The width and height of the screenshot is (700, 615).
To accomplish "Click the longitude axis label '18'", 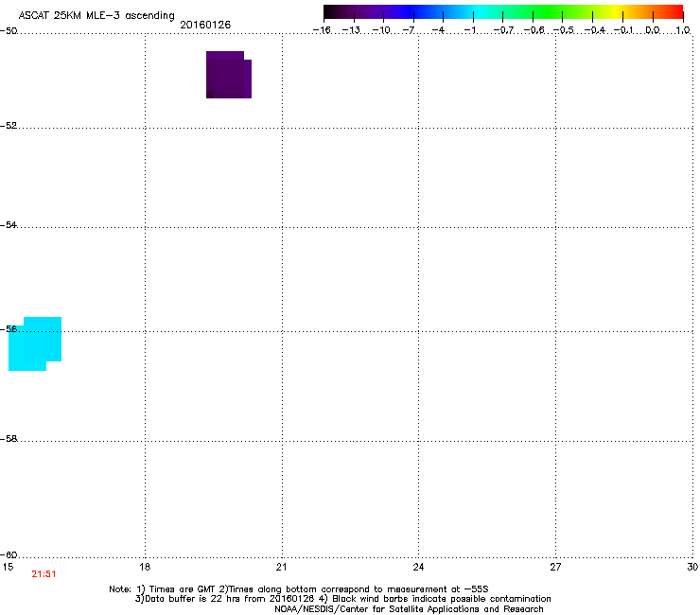I will (145, 567).
